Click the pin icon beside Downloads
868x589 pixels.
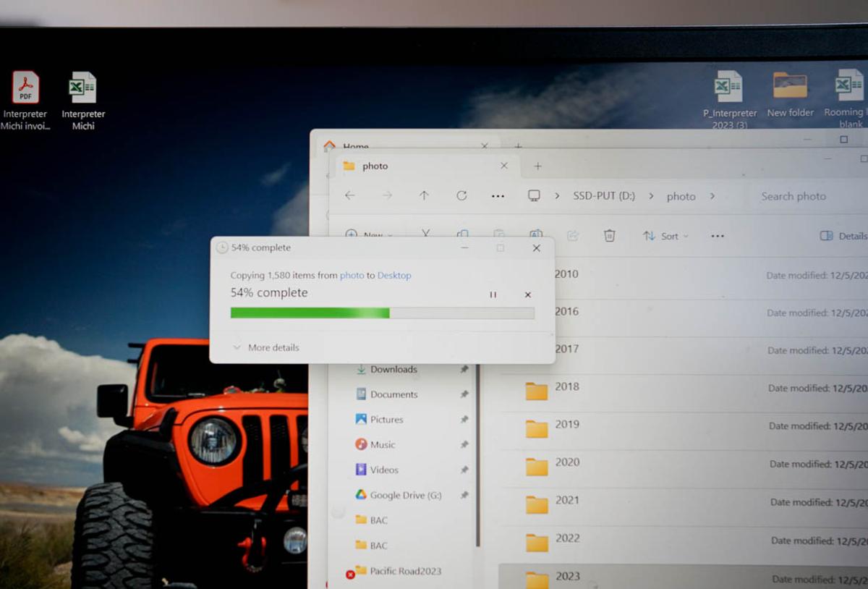click(x=464, y=369)
